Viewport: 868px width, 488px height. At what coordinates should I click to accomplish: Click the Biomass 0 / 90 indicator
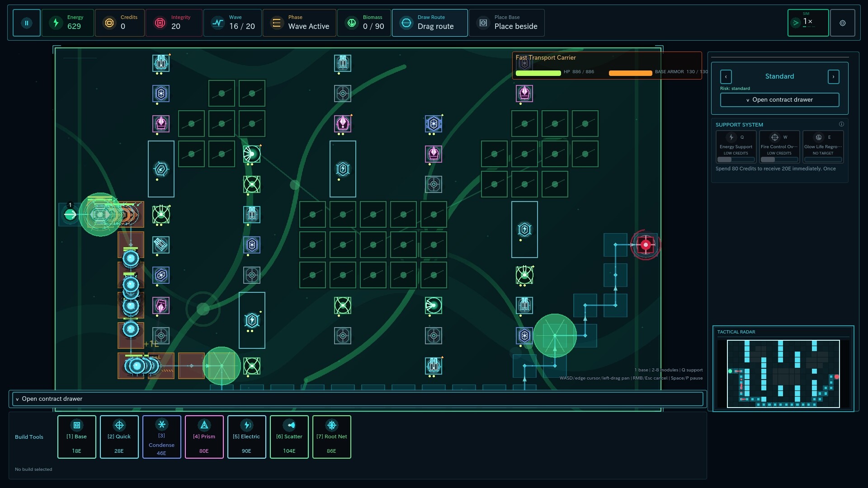coord(364,23)
